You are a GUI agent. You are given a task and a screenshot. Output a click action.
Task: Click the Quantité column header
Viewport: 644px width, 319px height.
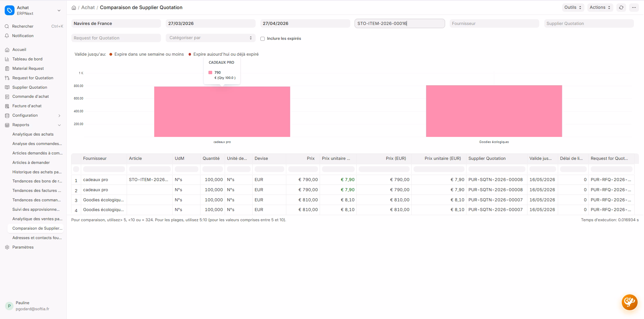pyautogui.click(x=212, y=158)
